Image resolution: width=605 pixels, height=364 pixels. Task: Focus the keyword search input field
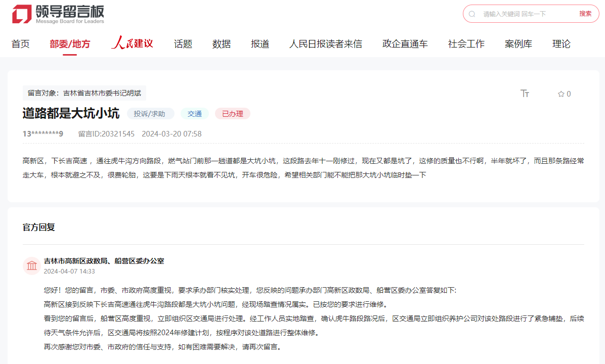click(526, 14)
